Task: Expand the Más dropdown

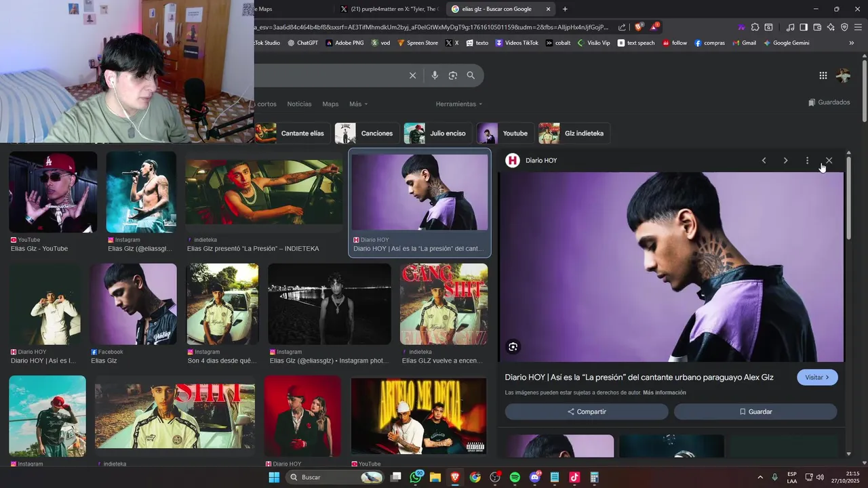Action: 359,104
